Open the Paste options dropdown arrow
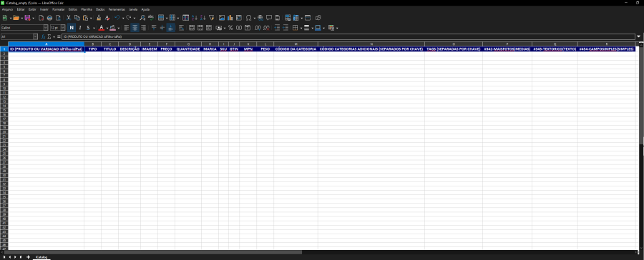Image resolution: width=644 pixels, height=260 pixels. point(90,18)
